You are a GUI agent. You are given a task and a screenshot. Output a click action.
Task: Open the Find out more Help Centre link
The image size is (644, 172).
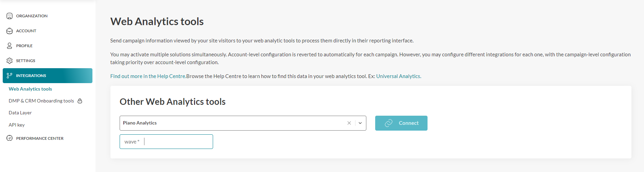click(148, 76)
